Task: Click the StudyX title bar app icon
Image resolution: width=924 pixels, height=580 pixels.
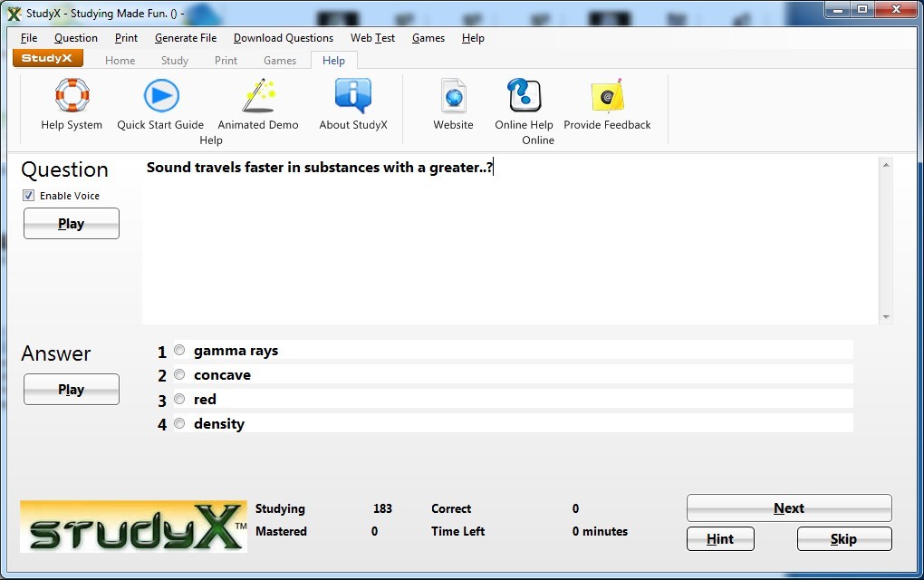Action: click(x=14, y=14)
